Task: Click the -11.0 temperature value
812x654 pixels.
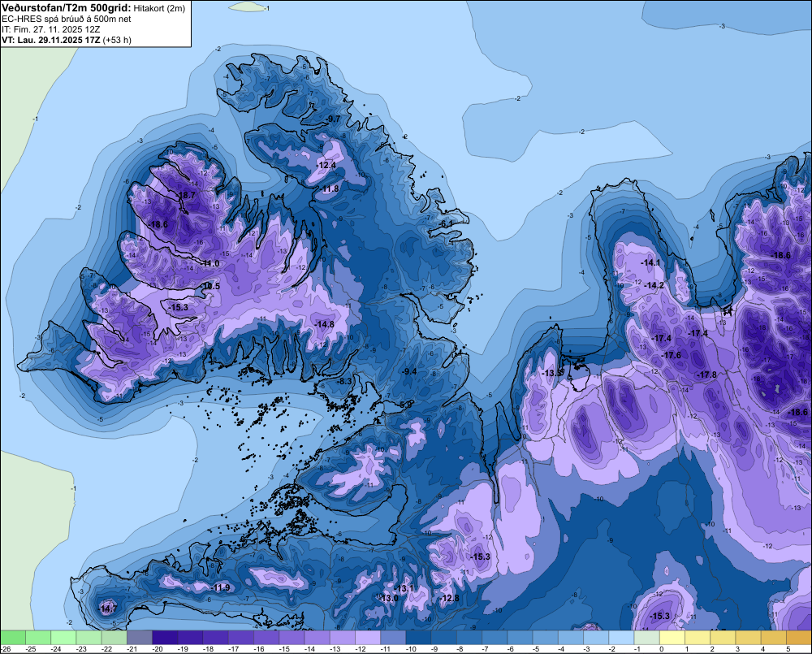Action: (210, 263)
